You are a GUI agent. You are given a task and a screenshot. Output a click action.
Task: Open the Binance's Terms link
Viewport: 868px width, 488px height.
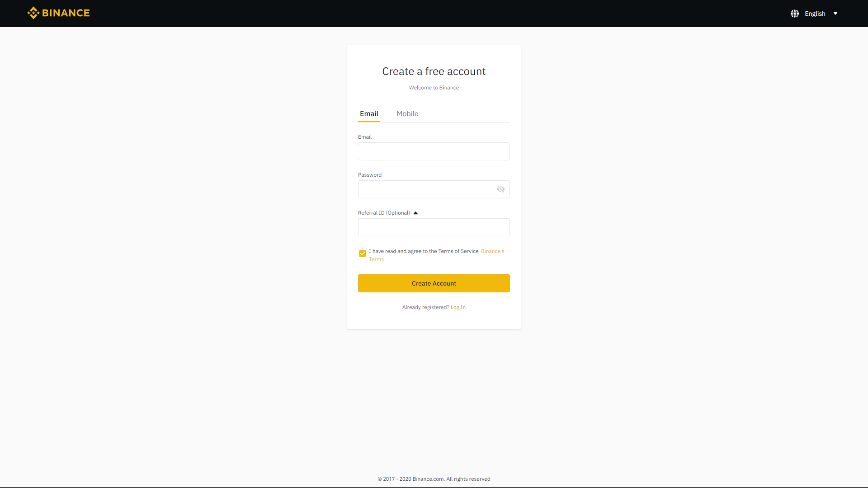[492, 251]
